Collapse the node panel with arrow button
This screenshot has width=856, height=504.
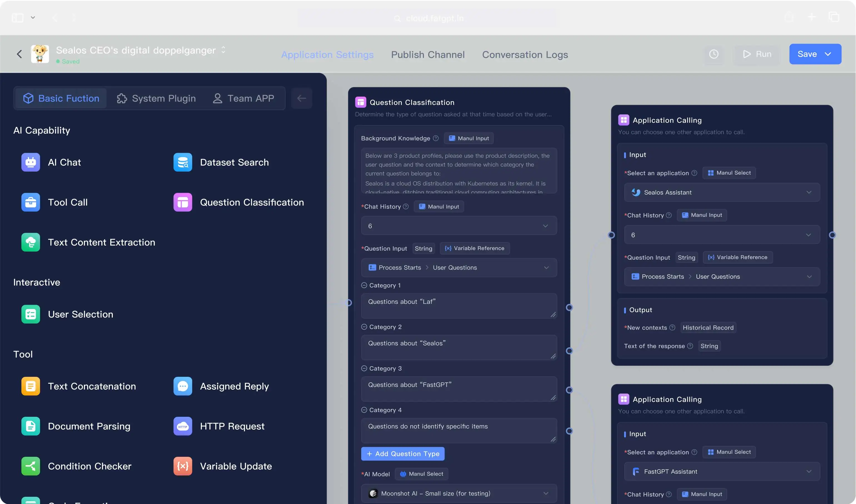(x=301, y=99)
